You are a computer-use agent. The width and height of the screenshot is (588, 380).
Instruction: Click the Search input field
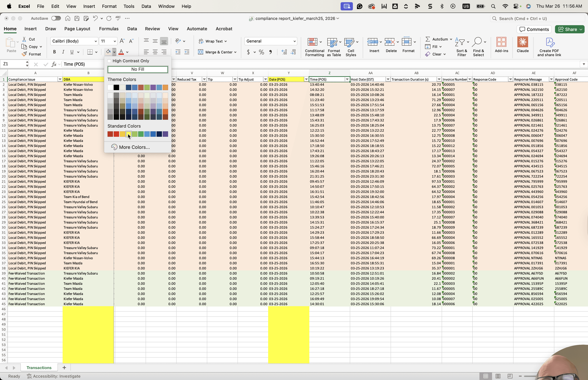(x=538, y=19)
